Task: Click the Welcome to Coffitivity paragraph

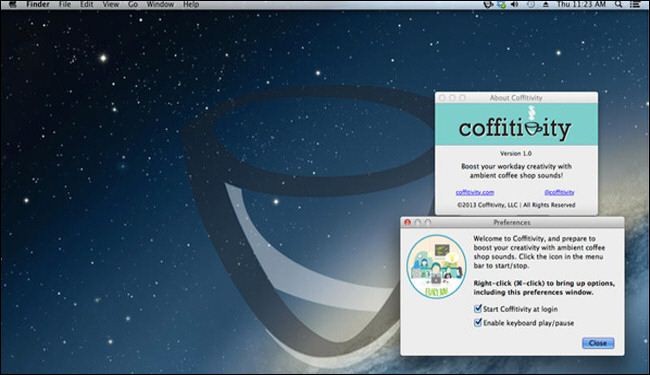Action: click(539, 252)
